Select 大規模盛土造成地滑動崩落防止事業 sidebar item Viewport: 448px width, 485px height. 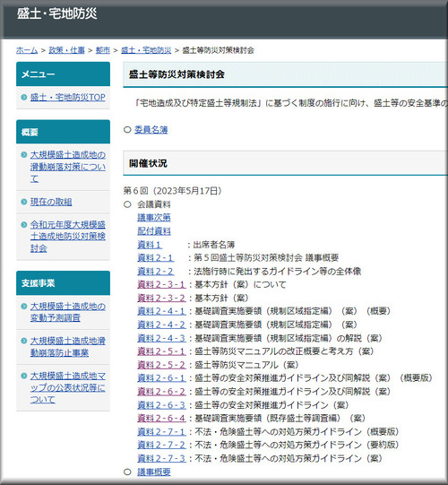pyautogui.click(x=68, y=347)
